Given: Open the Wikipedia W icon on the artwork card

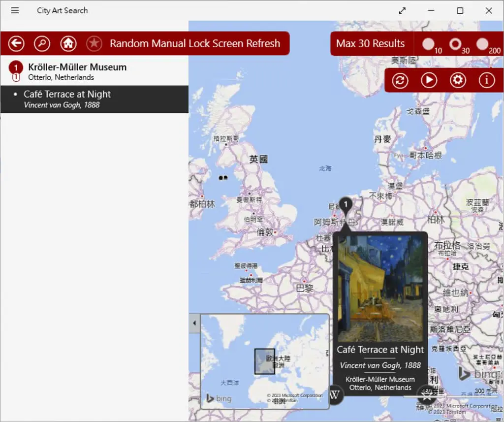Looking at the screenshot, I should [335, 394].
